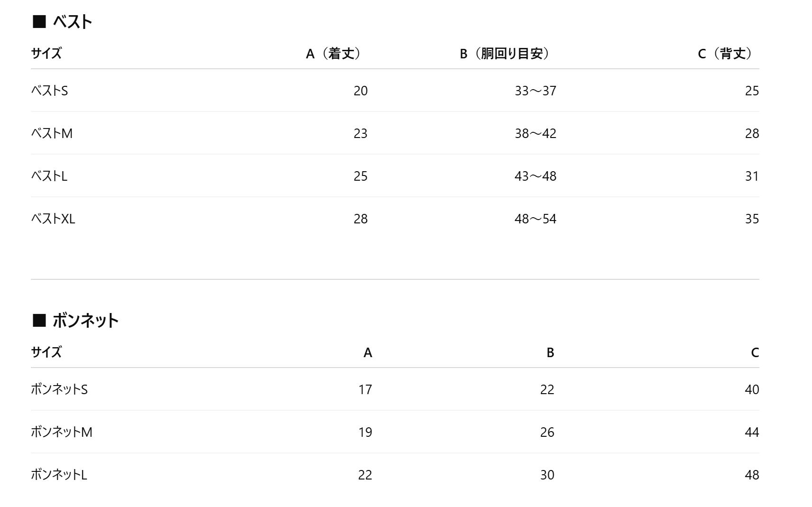Click the 48～54 waist range value
Image resolution: width=812 pixels, height=507 pixels.
pos(535,219)
